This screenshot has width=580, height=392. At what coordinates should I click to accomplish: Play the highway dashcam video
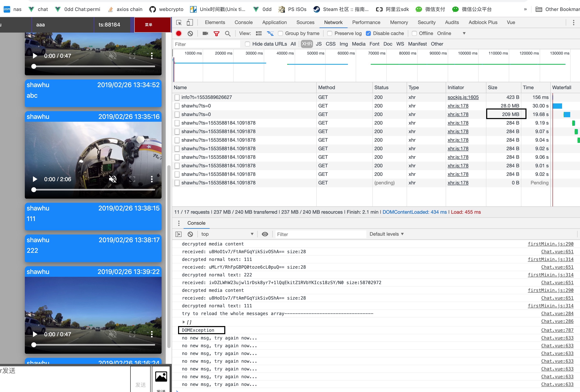[35, 334]
